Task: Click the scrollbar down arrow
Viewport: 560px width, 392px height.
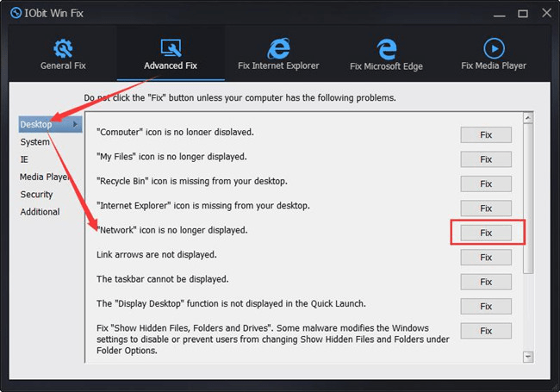Action: (528, 357)
